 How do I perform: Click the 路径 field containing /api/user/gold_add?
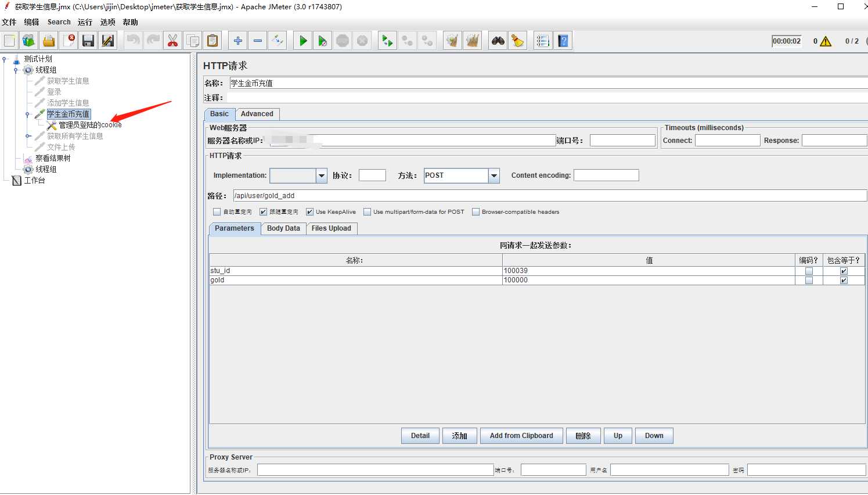(x=550, y=196)
